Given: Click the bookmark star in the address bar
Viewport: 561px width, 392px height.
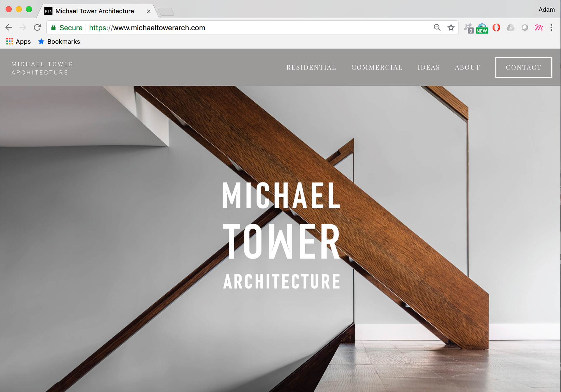Looking at the screenshot, I should [451, 28].
